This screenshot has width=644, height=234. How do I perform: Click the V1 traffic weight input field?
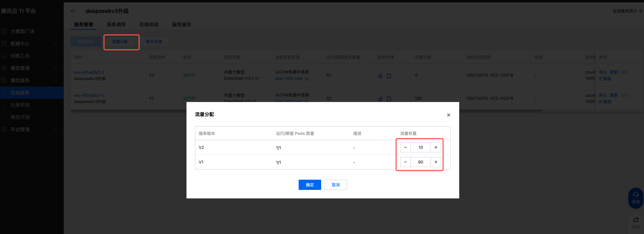coord(421,162)
